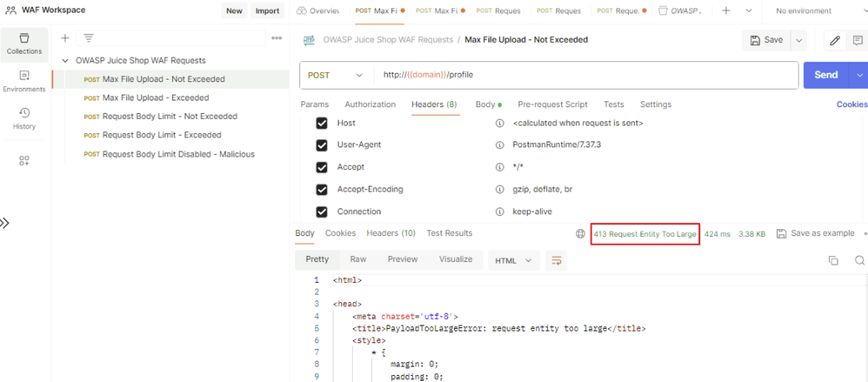Click the info icon next to Host
This screenshot has height=382, width=868.
[x=500, y=123]
